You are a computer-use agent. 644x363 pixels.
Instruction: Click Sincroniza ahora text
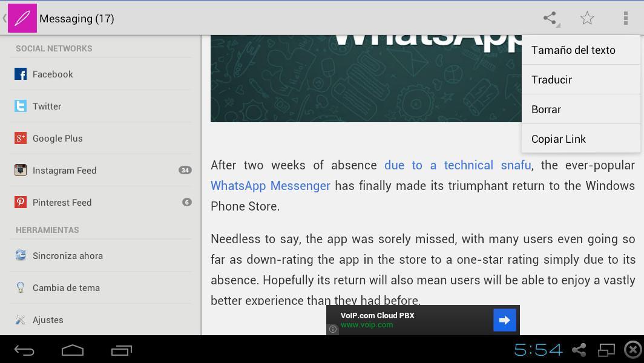click(68, 256)
